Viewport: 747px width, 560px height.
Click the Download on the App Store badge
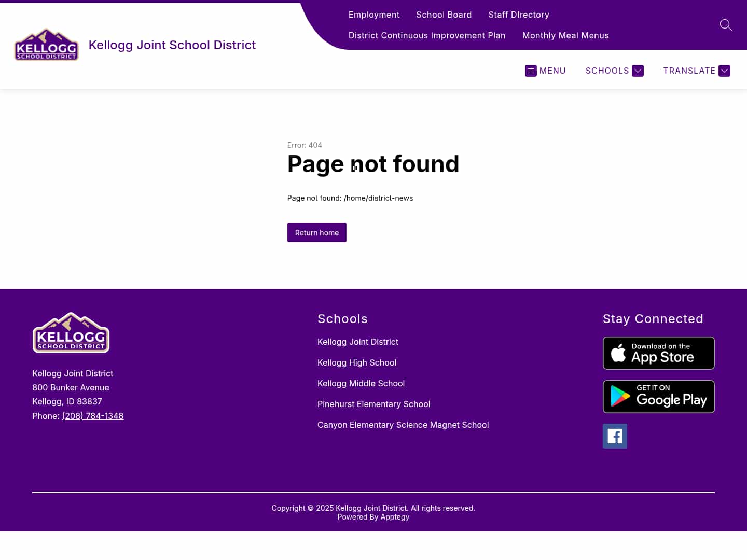pos(658,353)
